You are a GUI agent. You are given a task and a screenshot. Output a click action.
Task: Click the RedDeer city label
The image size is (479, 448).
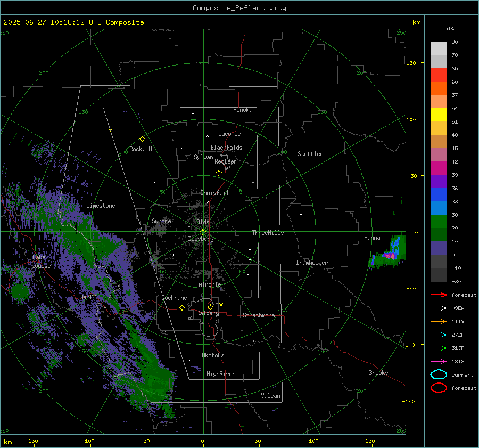[x=226, y=161]
